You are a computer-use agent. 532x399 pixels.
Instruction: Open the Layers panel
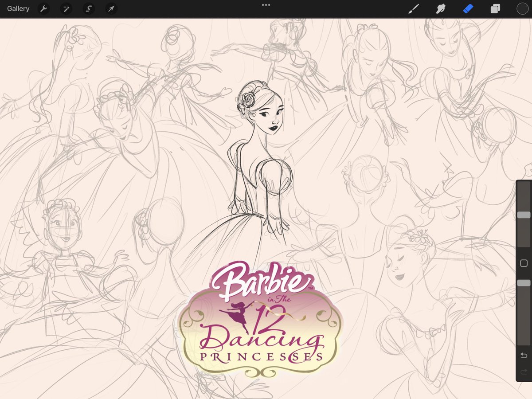pyautogui.click(x=495, y=9)
